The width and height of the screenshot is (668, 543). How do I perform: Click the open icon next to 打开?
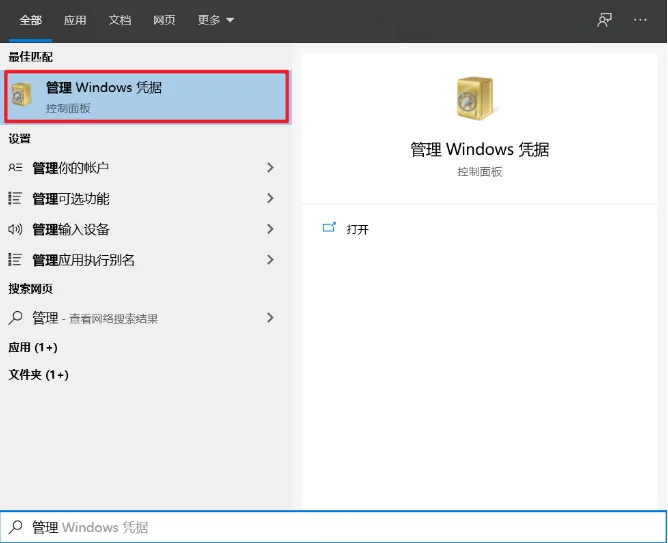click(x=329, y=229)
